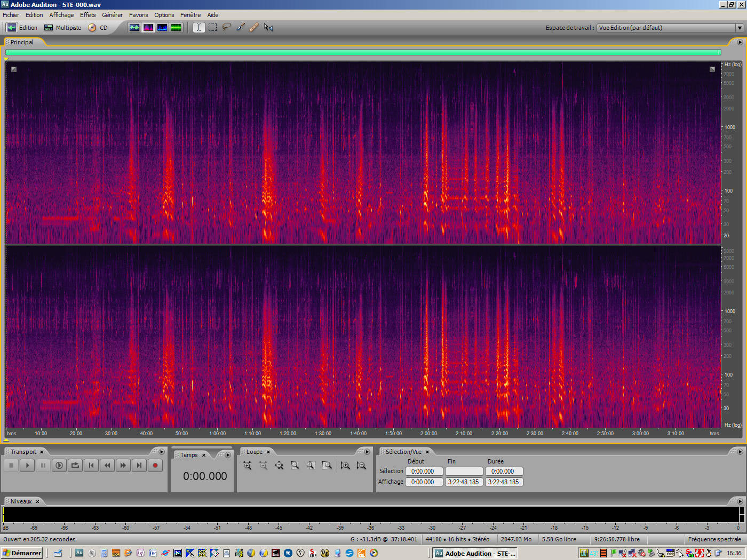Activate the Time Selection cursor tool
Screen dimensions: 747x560
[x=198, y=27]
